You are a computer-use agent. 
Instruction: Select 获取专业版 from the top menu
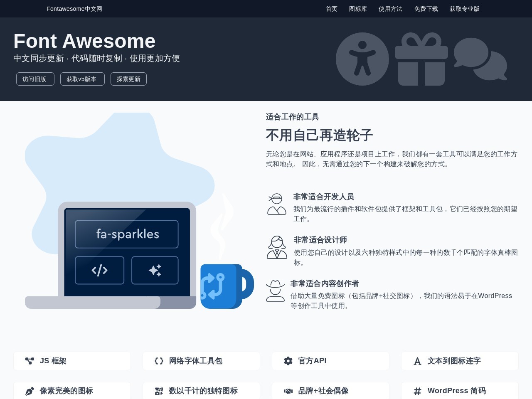point(465,9)
